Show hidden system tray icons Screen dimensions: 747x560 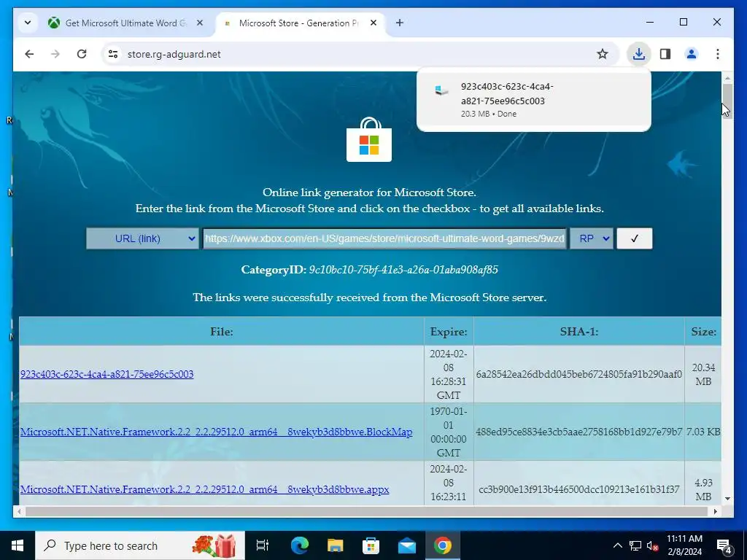617,545
